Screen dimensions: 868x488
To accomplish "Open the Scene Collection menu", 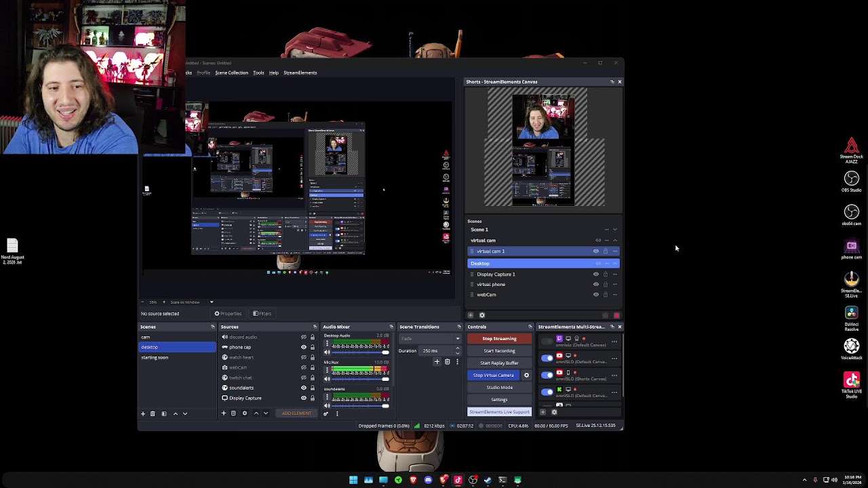I will click(231, 73).
